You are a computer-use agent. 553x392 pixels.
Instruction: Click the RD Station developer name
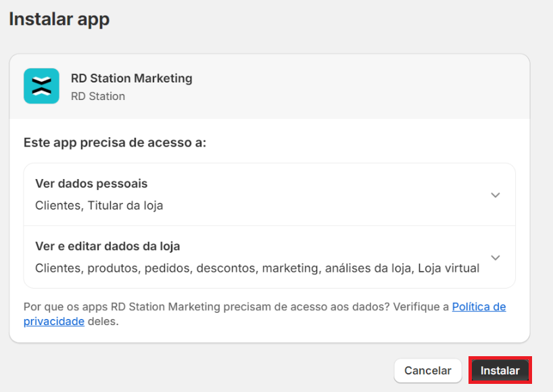click(x=97, y=96)
